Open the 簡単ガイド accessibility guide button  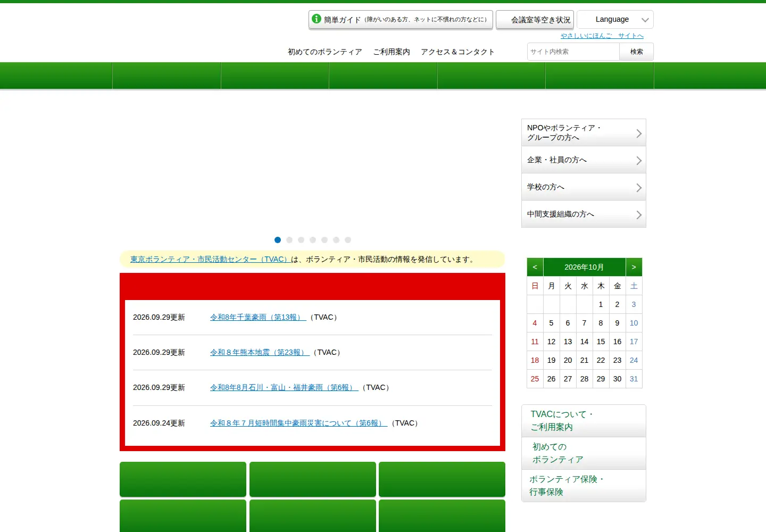pos(401,20)
